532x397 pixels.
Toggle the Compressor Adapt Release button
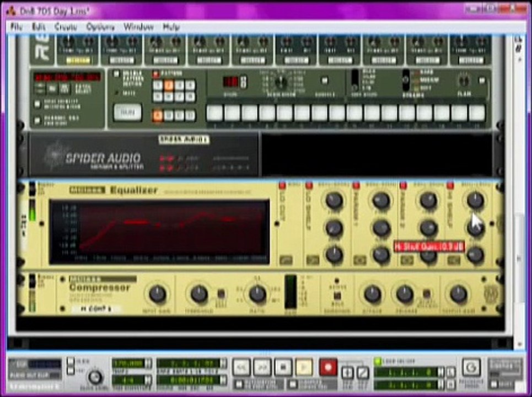point(427,293)
